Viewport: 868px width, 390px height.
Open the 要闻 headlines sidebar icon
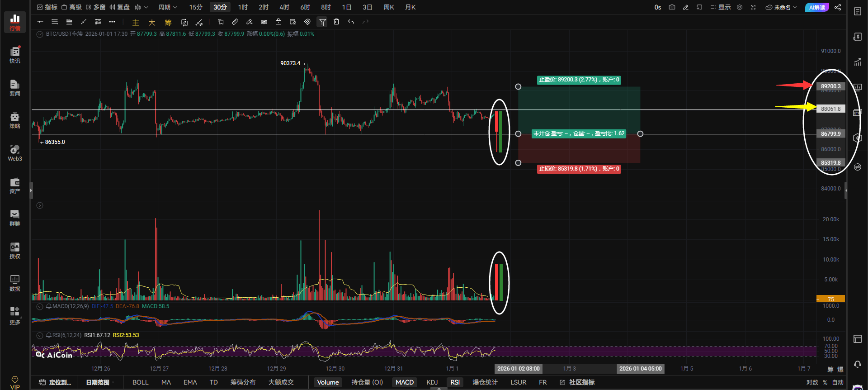[15, 87]
